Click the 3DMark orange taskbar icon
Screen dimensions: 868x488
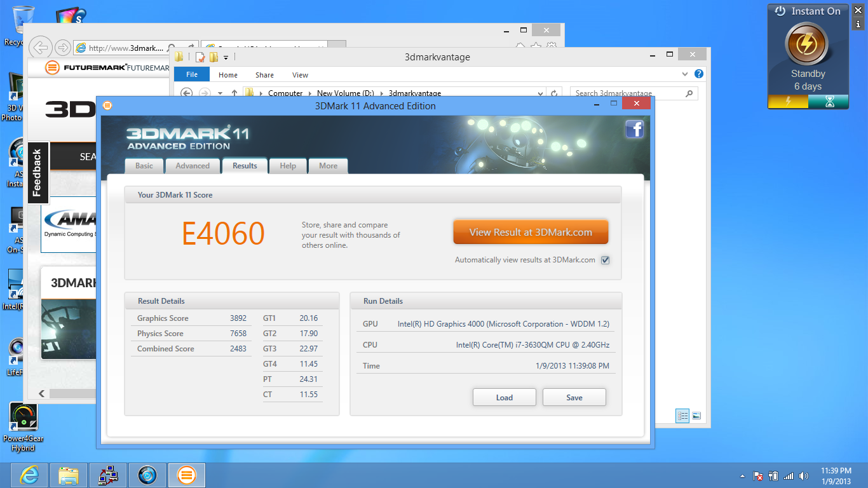click(x=186, y=475)
